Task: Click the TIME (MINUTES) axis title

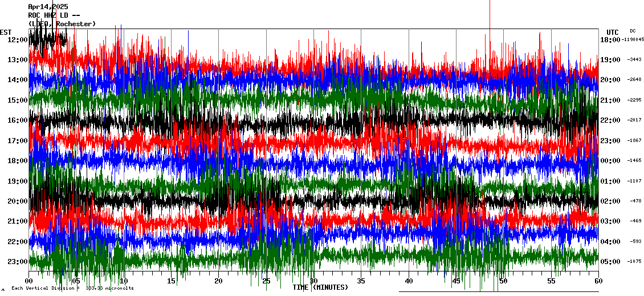Action: tap(320, 287)
